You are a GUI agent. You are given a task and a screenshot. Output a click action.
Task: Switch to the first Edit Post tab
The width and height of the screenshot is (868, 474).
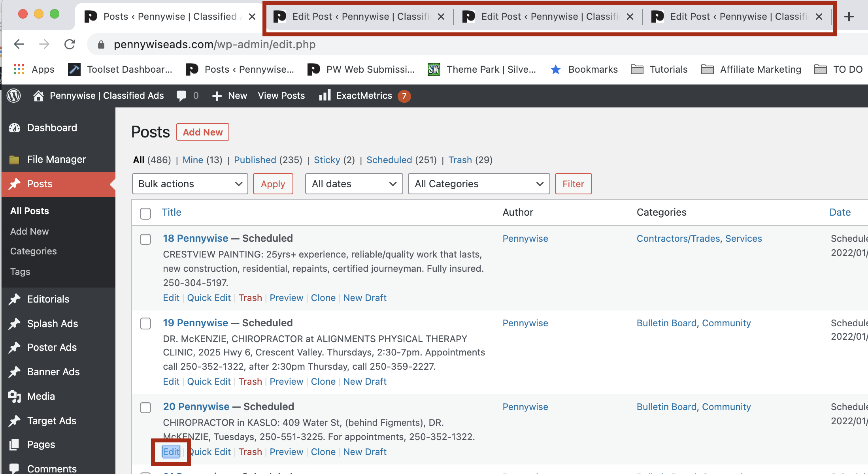[360, 17]
